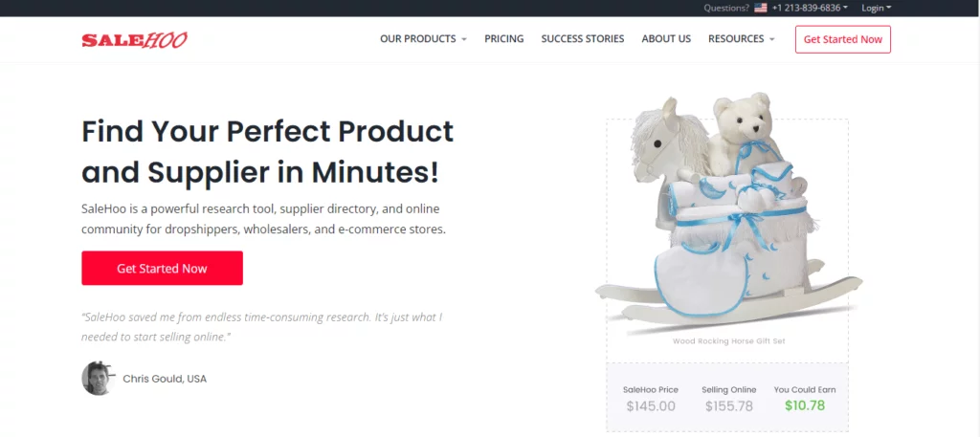The height and width of the screenshot is (437, 980).
Task: Click the rocking horse product image
Action: (728, 209)
